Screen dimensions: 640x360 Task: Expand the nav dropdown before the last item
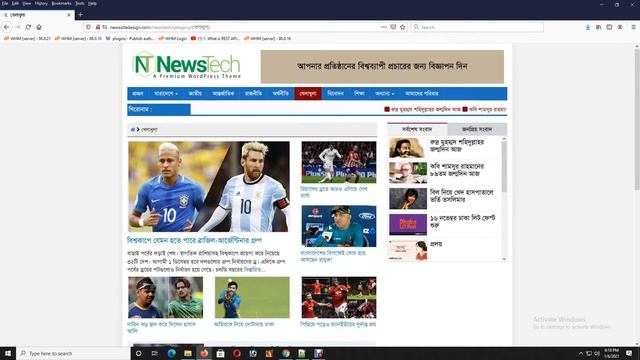[384, 93]
